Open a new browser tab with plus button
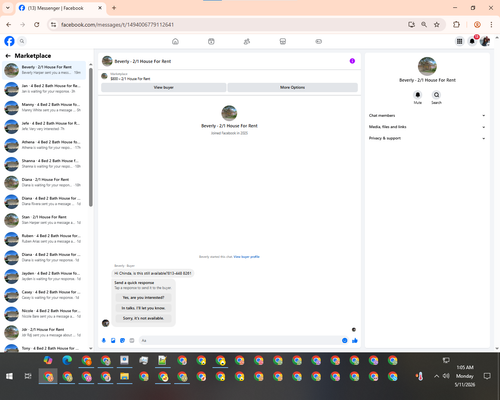The height and width of the screenshot is (400, 500). pos(114,8)
